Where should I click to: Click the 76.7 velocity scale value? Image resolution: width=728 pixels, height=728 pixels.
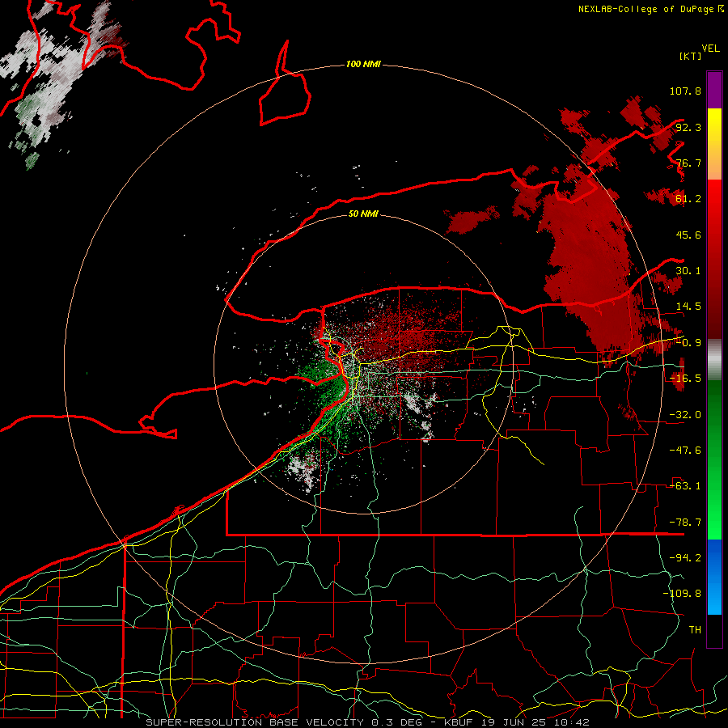click(688, 163)
